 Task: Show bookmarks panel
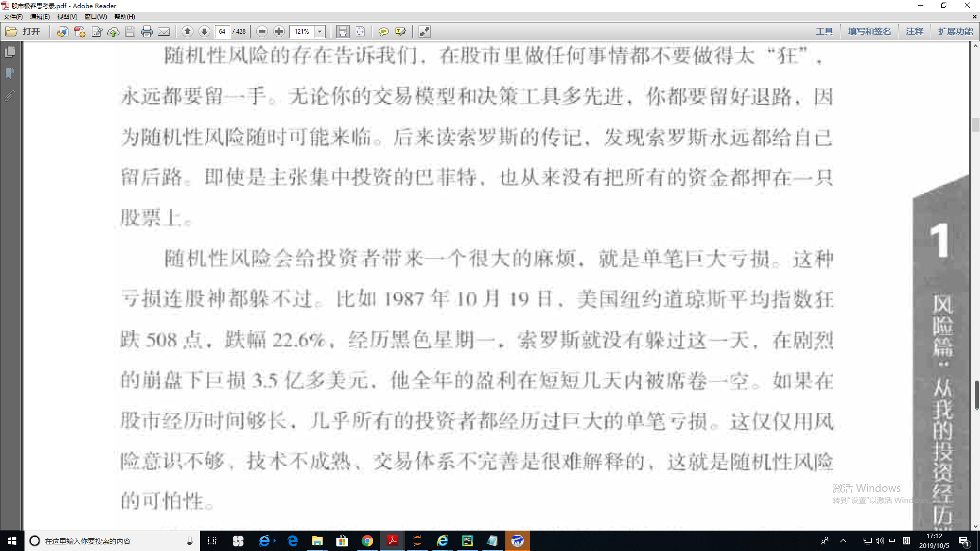[x=10, y=74]
